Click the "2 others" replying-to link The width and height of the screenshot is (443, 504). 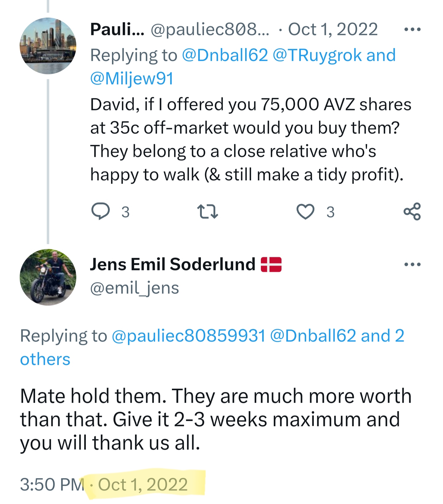(45, 359)
